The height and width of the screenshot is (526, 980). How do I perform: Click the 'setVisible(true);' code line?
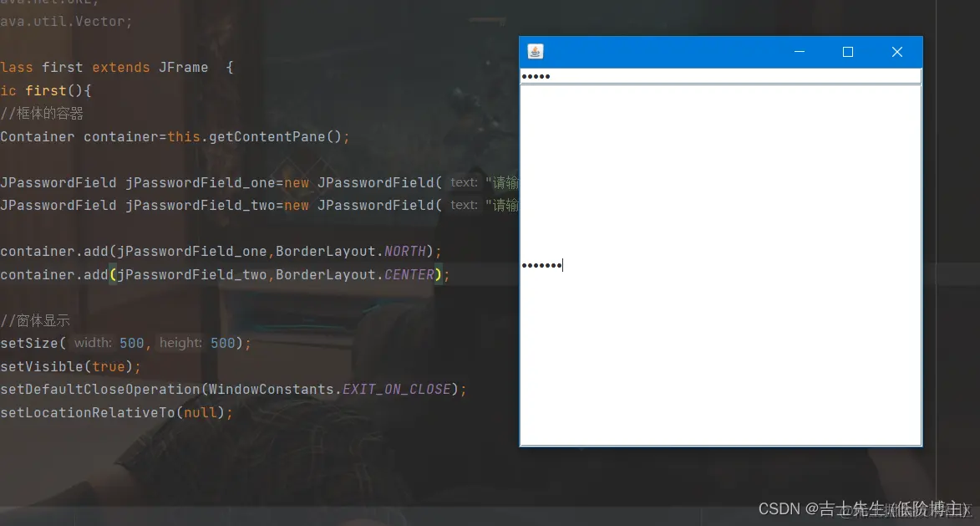pyautogui.click(x=71, y=366)
